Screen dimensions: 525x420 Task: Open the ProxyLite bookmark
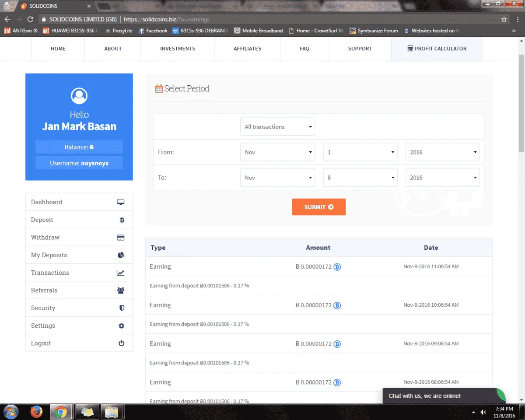coord(119,31)
